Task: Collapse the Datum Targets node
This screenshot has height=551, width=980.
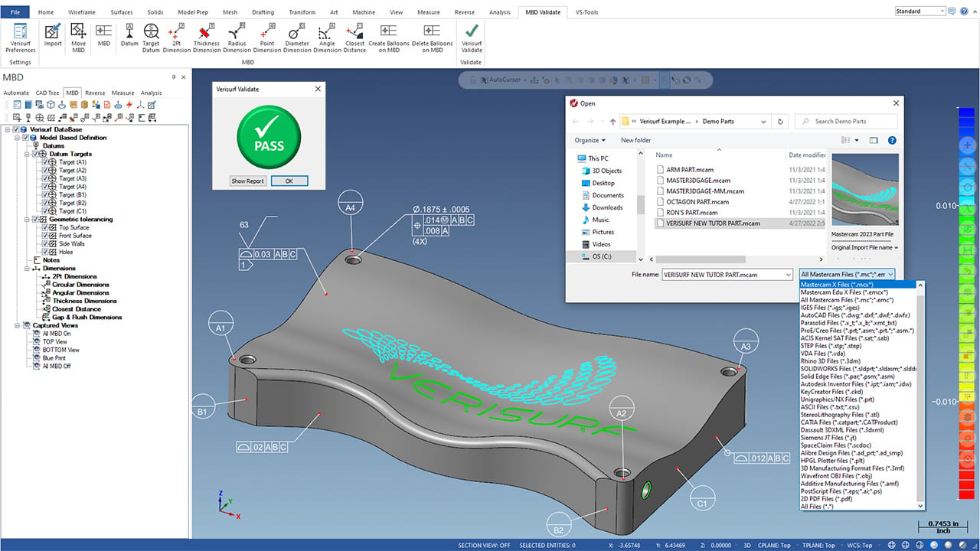Action: coord(27,154)
